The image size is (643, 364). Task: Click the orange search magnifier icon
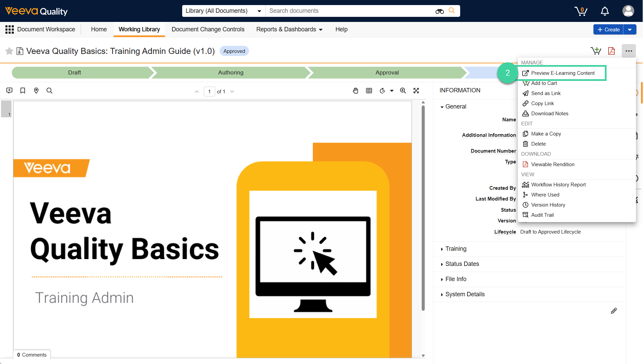[x=452, y=11]
